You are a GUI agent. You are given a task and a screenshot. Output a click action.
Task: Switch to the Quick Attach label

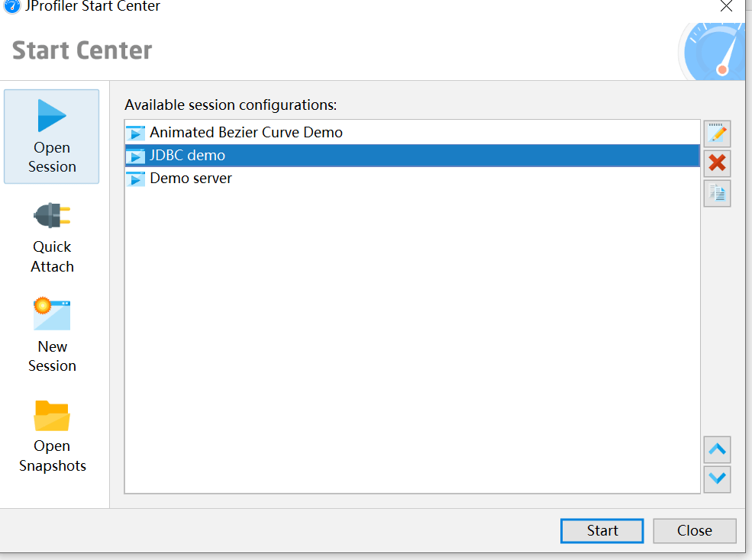coord(52,257)
